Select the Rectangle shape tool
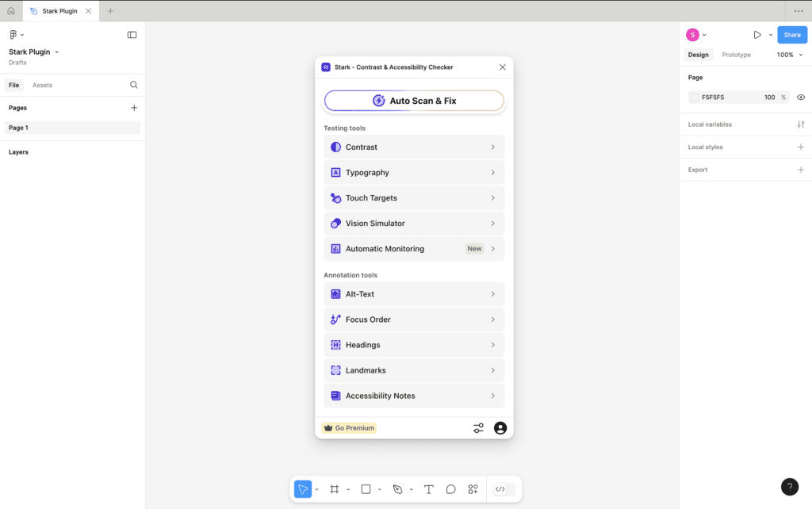Image resolution: width=812 pixels, height=509 pixels. coord(366,489)
